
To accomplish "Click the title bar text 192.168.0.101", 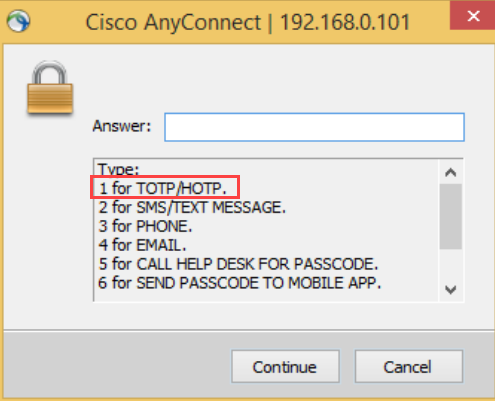I will (345, 23).
